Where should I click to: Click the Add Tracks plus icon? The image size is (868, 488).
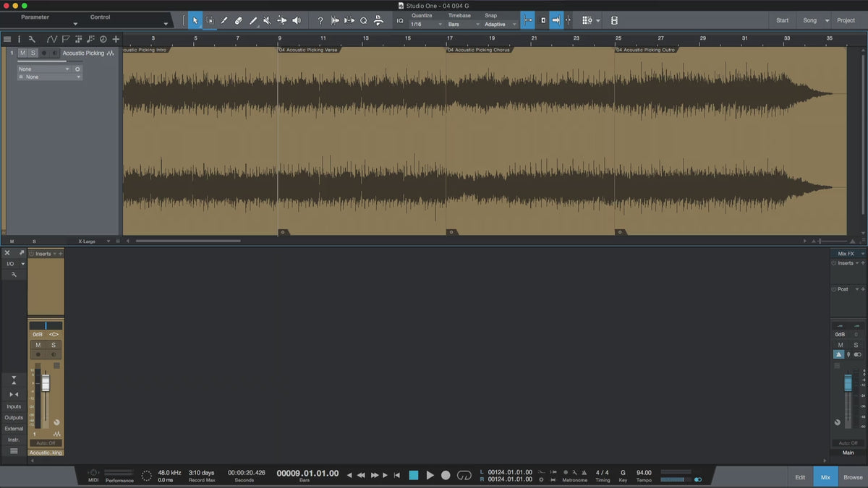click(x=116, y=39)
